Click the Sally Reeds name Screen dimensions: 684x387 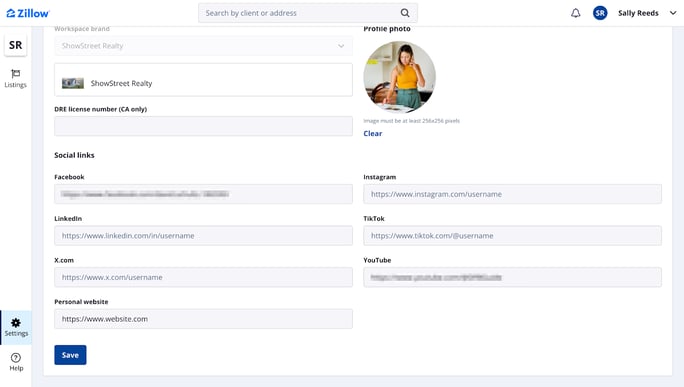pos(638,13)
